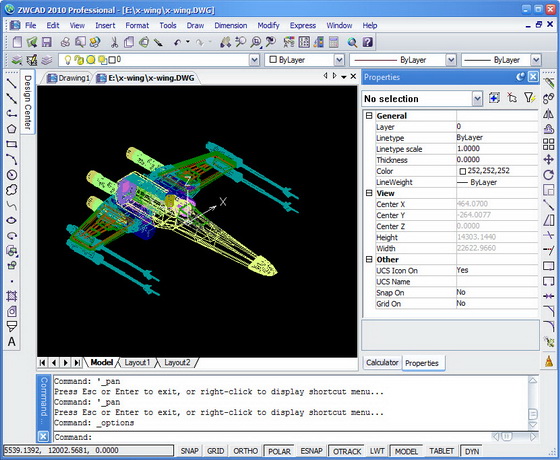560x460 pixels.
Task: Open the layer dropdown list
Action: click(x=254, y=60)
